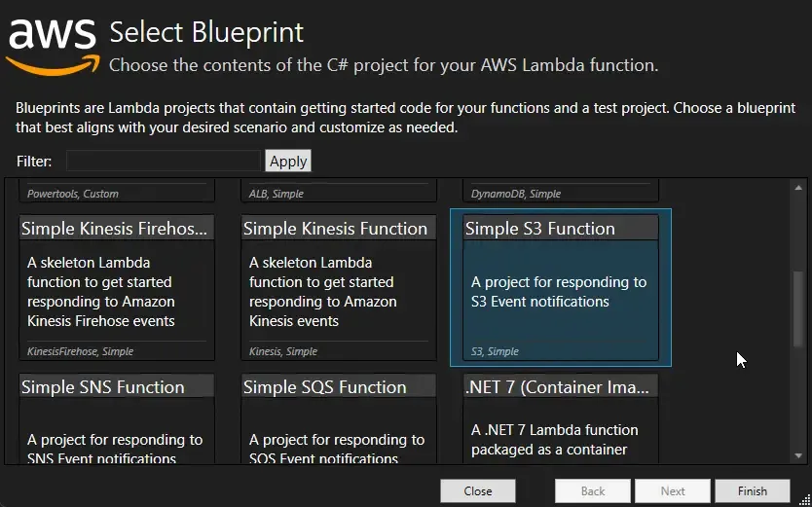The image size is (812, 507).
Task: Click the 'KinesisFirehose, Simple' tags text
Action: pyautogui.click(x=80, y=351)
